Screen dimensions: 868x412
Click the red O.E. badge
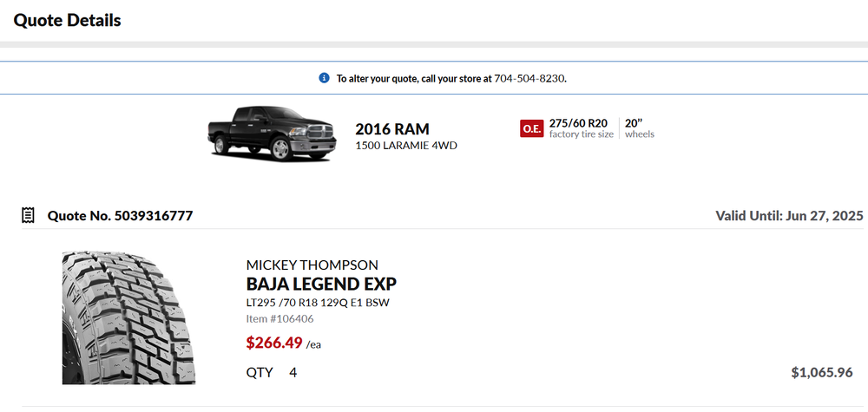(x=531, y=128)
